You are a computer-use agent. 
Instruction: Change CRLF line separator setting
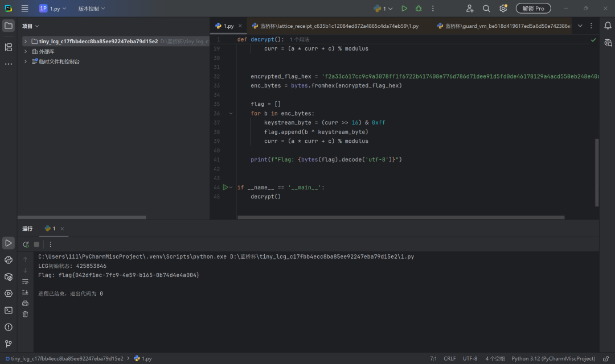point(449,358)
